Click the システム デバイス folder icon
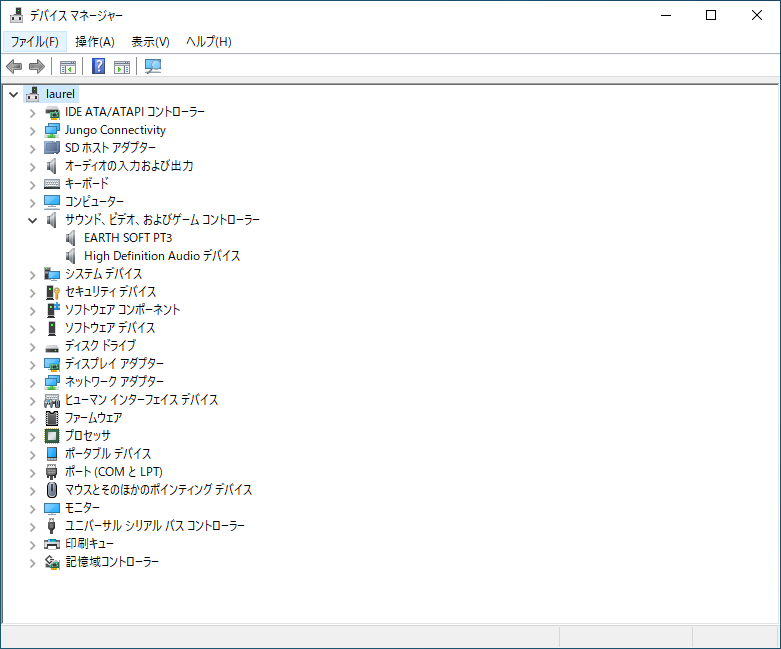 coord(52,274)
